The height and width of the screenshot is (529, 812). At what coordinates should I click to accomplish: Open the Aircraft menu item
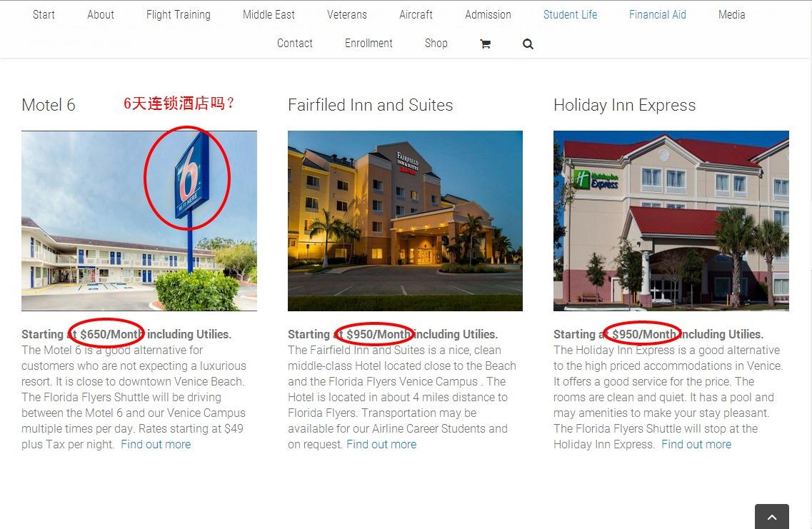pos(416,14)
